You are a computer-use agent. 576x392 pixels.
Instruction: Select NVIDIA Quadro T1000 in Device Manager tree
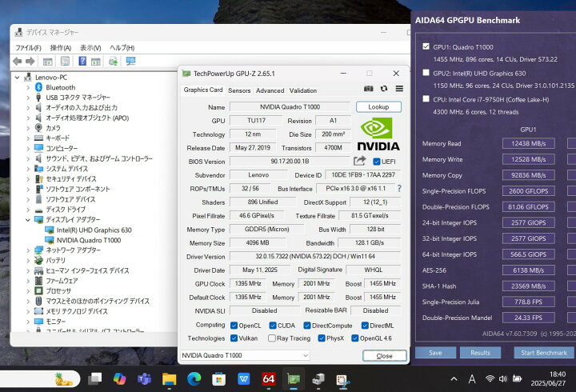(89, 240)
